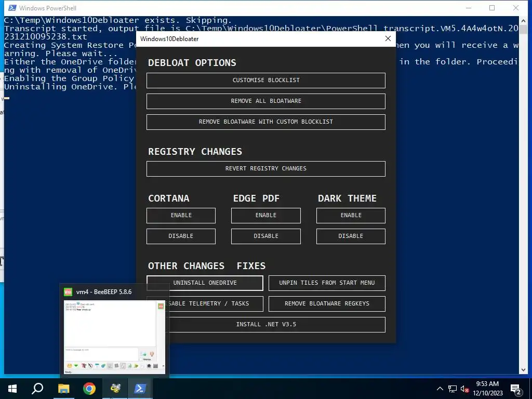Screen dimensions: 532x399
Task: Close the Windows PowerShell window
Action: coord(516,8)
